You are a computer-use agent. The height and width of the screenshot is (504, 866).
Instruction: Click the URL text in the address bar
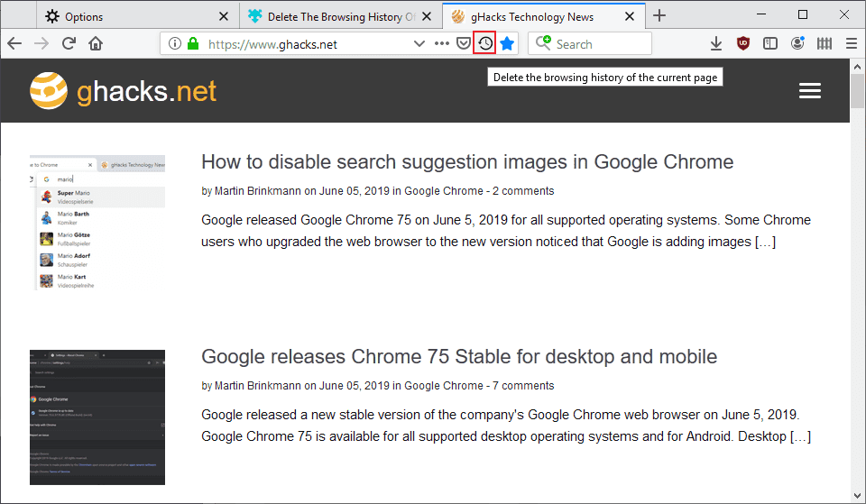(x=272, y=44)
